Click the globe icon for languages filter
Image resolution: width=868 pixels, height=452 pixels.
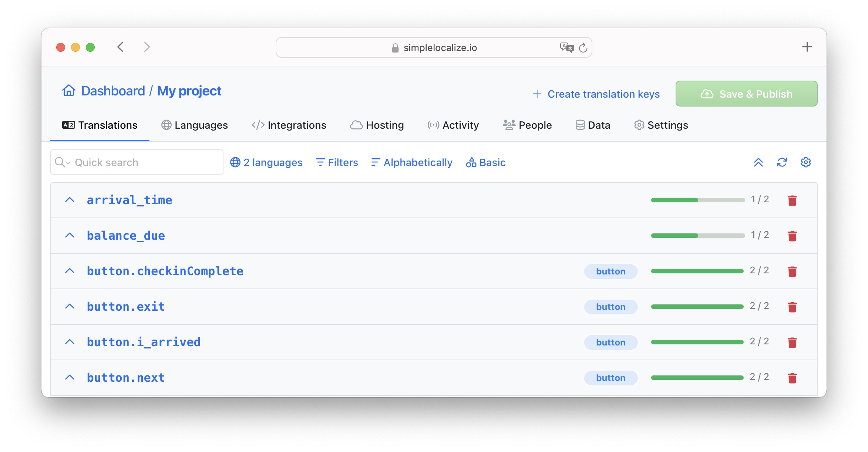coord(235,162)
